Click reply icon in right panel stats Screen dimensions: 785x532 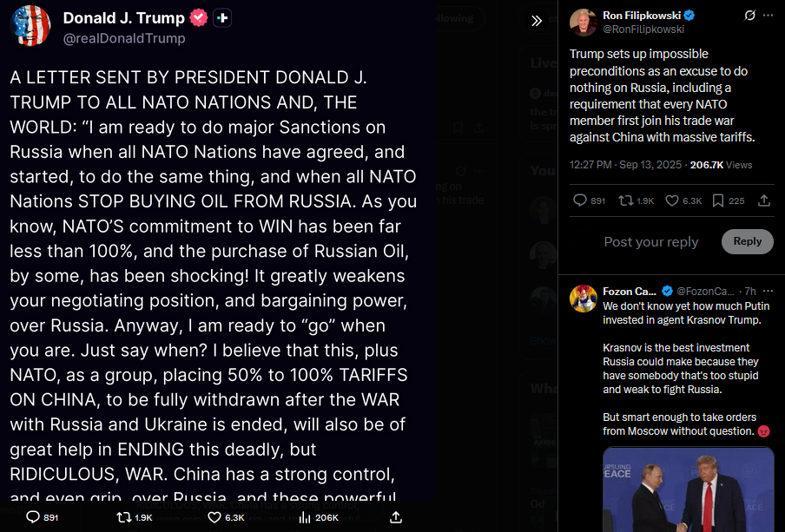tap(580, 200)
